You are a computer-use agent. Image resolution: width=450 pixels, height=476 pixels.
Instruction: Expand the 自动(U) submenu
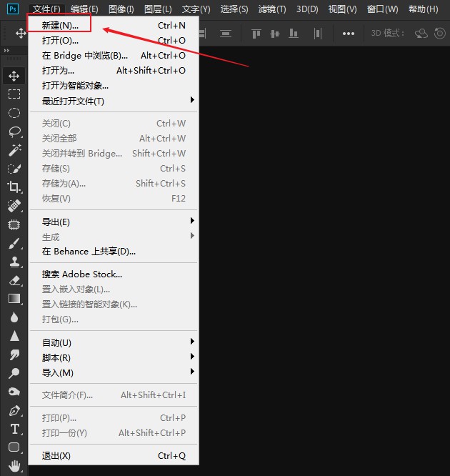pos(114,342)
